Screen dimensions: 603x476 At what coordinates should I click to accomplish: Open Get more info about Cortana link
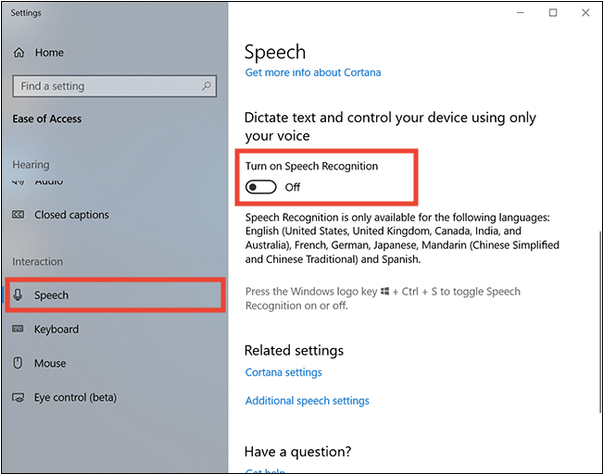[x=313, y=72]
